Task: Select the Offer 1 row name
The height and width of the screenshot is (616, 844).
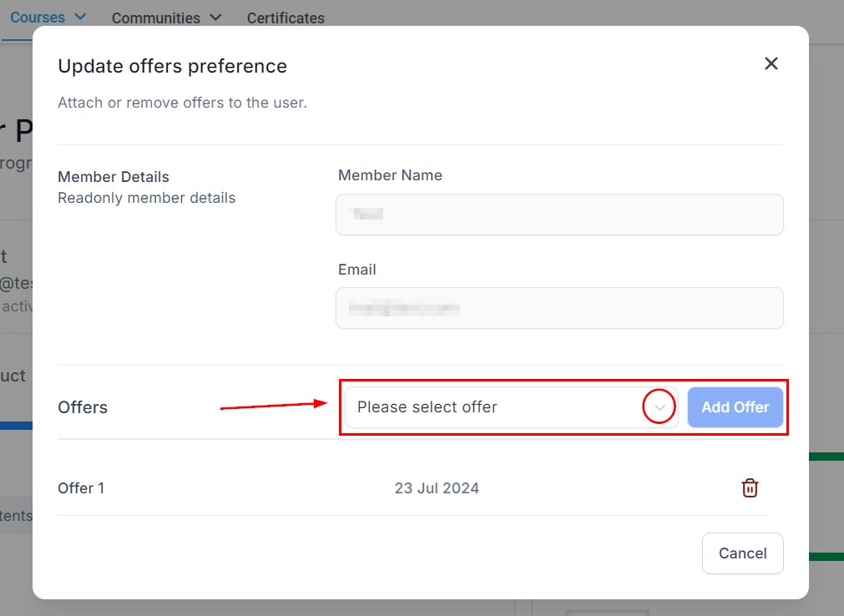Action: 81,488
